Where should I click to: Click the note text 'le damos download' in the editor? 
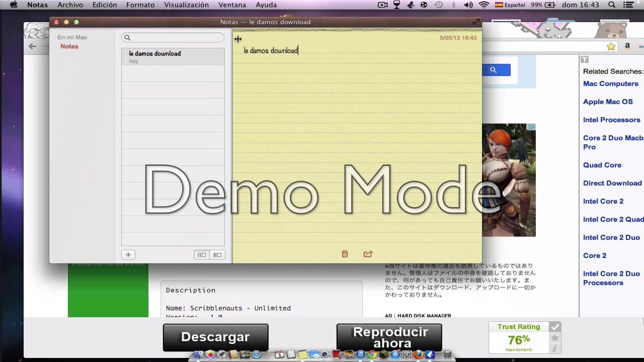click(271, 50)
